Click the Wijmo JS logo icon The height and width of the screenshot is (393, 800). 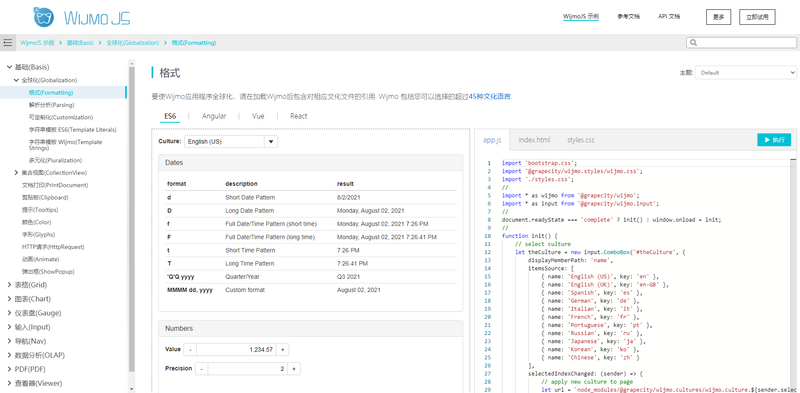[44, 17]
